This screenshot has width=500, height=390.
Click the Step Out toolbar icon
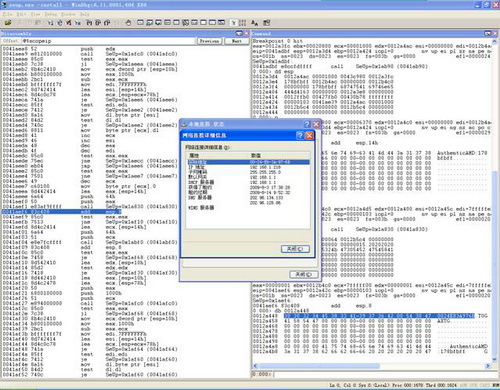107,23
